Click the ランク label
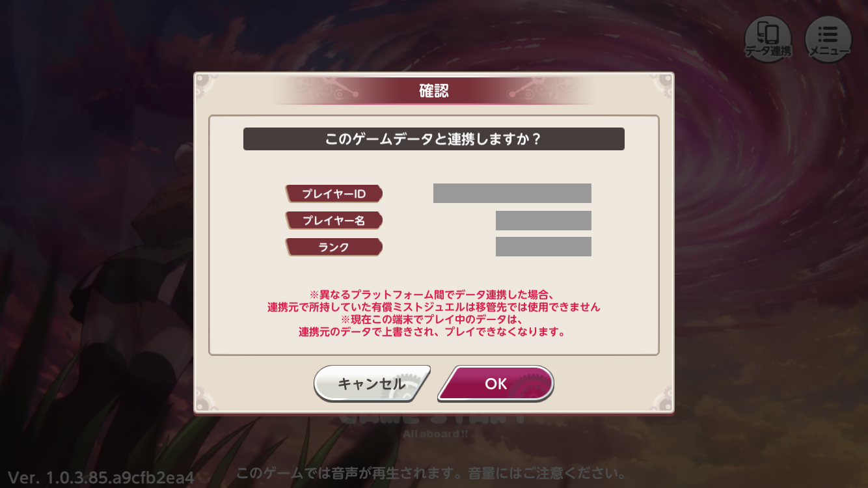Screen dimensions: 868x488 pyautogui.click(x=334, y=247)
